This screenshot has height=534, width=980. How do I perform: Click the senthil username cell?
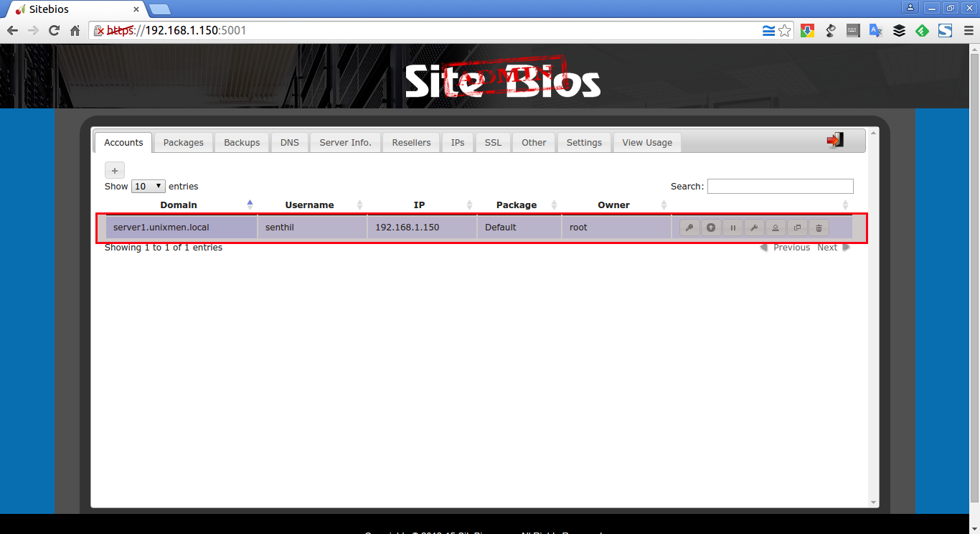click(313, 227)
